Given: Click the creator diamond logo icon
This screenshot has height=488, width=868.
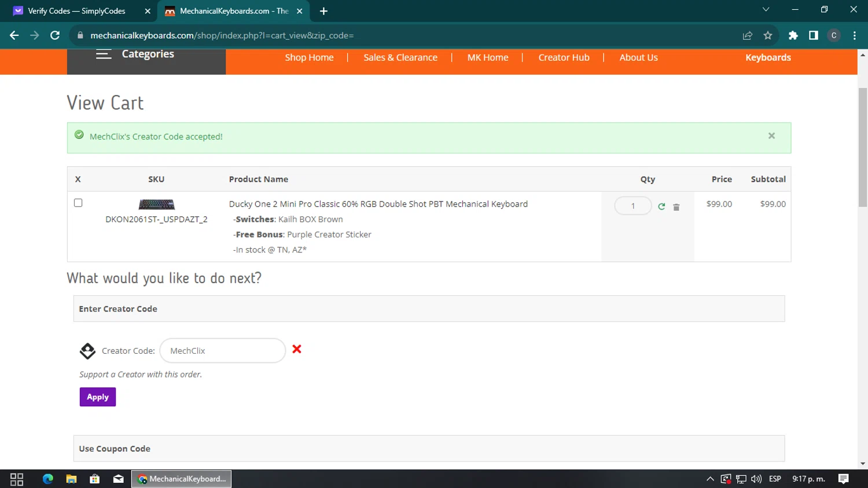Looking at the screenshot, I should coord(87,351).
